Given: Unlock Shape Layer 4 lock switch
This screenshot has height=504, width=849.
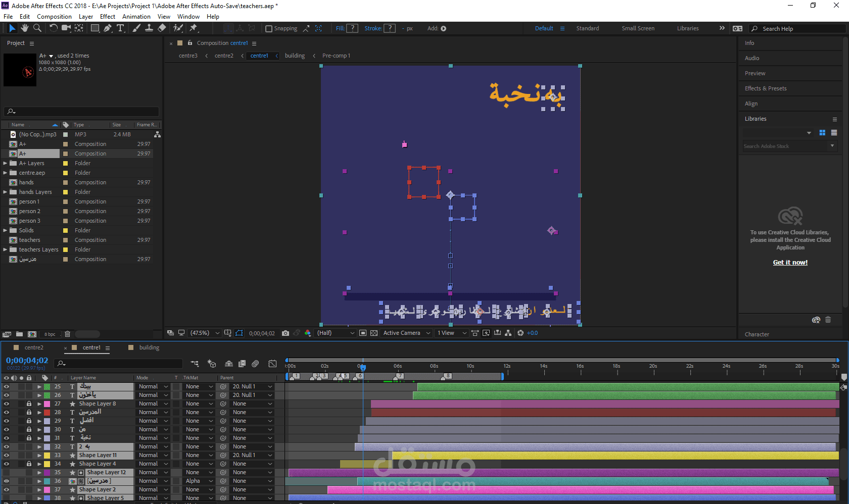Looking at the screenshot, I should point(29,464).
